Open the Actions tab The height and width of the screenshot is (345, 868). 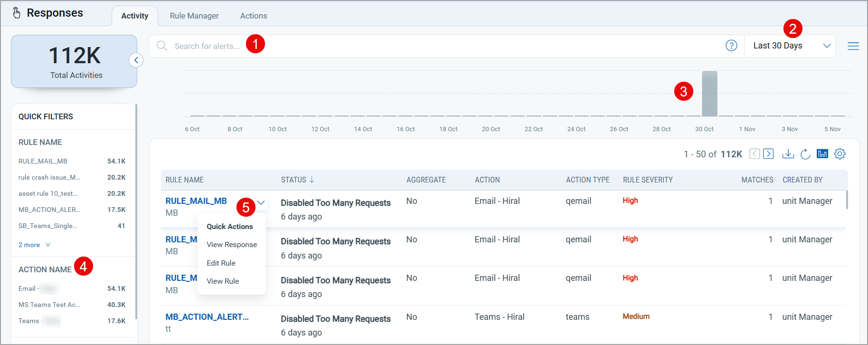click(254, 16)
